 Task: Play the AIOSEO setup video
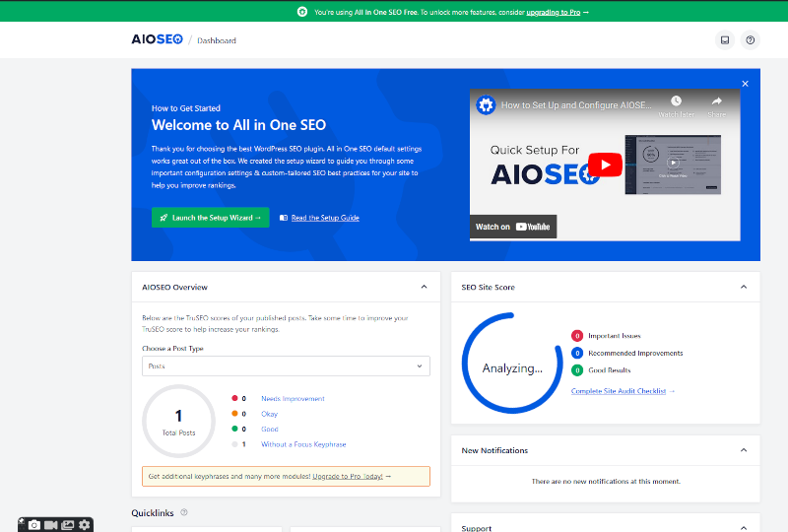605,165
